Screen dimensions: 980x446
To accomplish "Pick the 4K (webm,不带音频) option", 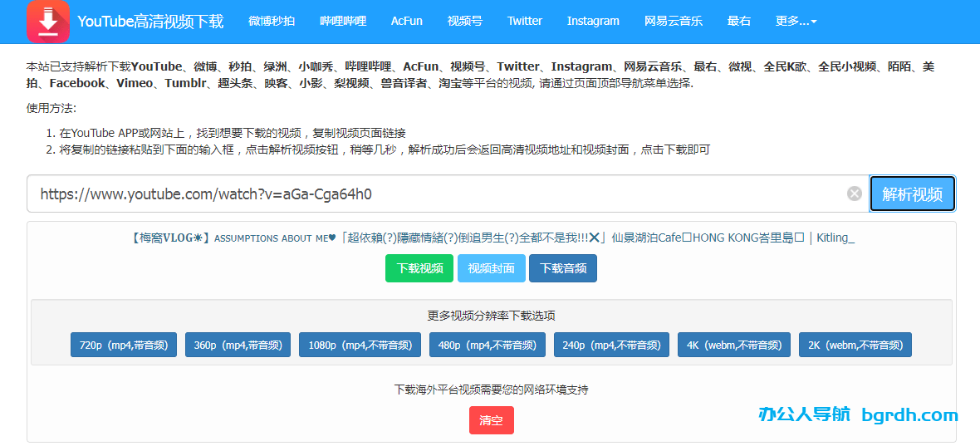I will point(734,345).
